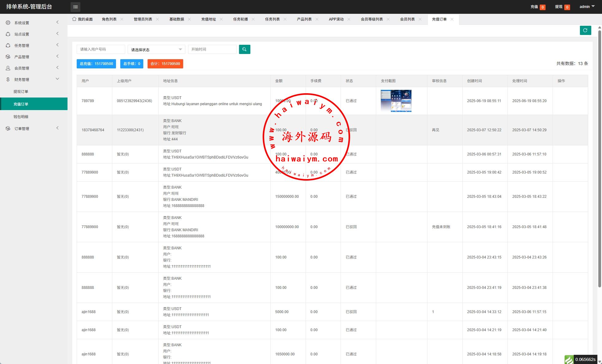The width and height of the screenshot is (602, 364).
Task: Open the 请选择状态 dropdown
Action: 156,49
